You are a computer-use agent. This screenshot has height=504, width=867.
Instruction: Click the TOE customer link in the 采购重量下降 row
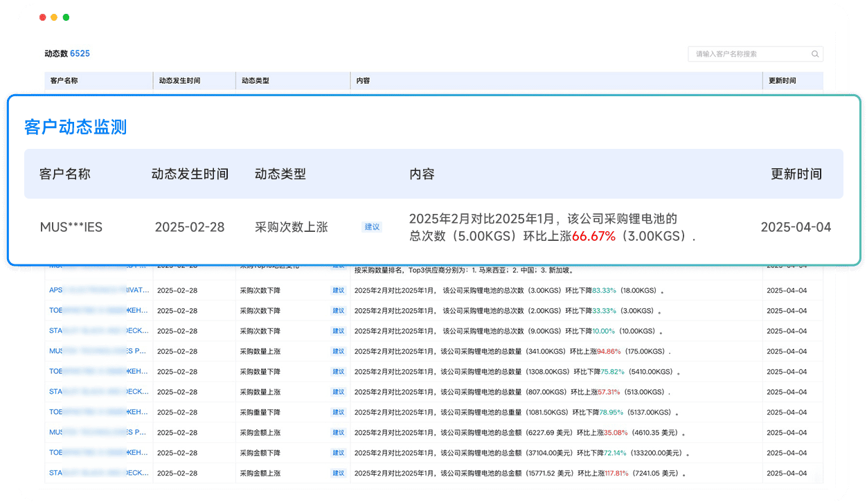point(97,412)
